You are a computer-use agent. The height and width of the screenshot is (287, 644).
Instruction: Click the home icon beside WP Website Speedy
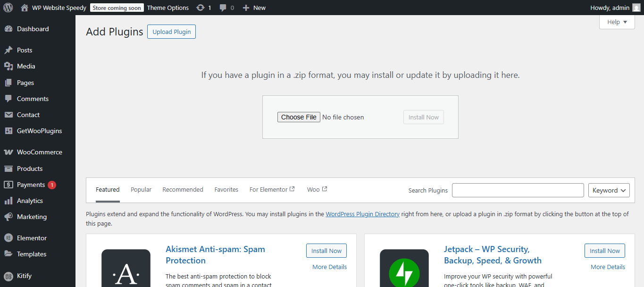click(25, 8)
